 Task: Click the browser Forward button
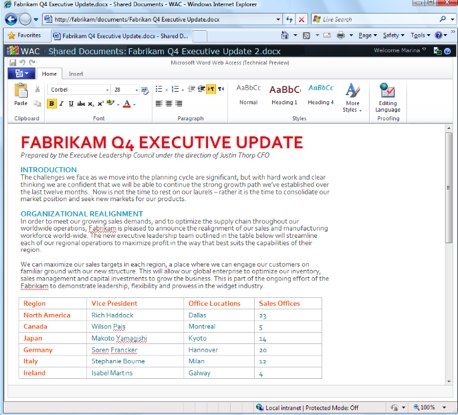click(25, 19)
